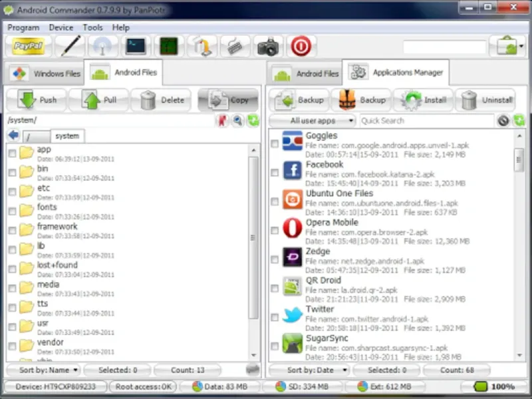Select the Twitter app checkbox
532x399 pixels.
pos(275,318)
